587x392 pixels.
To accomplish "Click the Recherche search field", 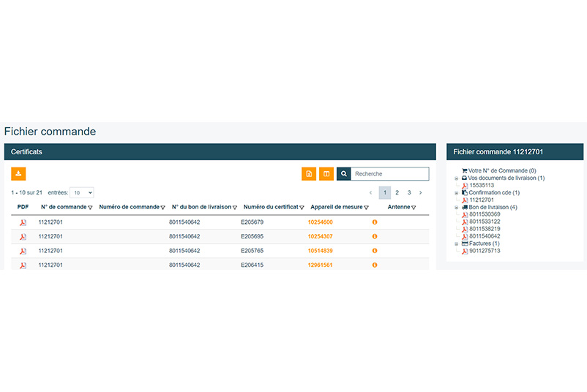I will click(389, 174).
